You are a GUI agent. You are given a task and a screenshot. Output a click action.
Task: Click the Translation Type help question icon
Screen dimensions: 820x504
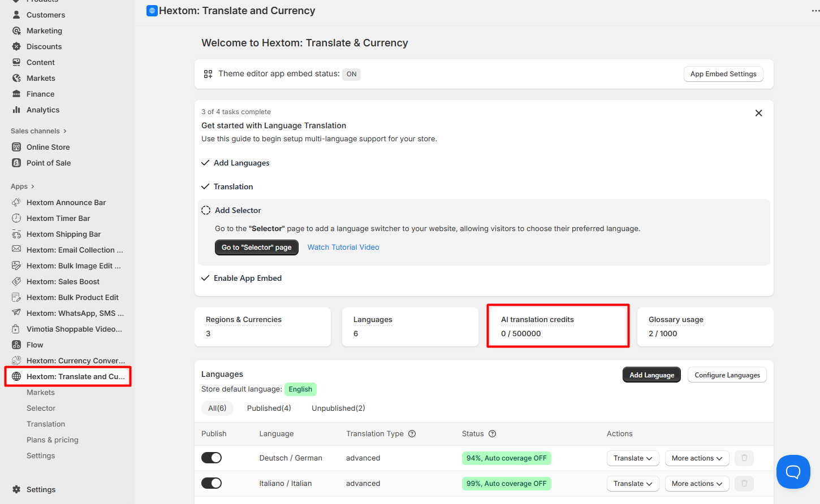(x=412, y=434)
